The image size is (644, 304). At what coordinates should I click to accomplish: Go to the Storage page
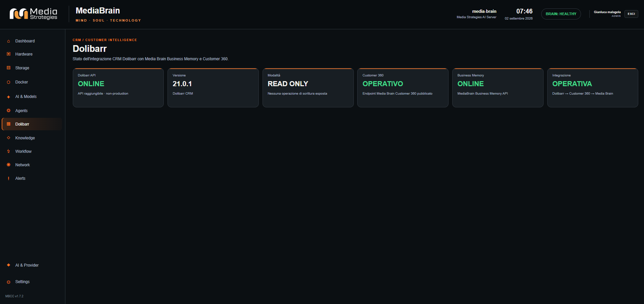tap(32, 68)
